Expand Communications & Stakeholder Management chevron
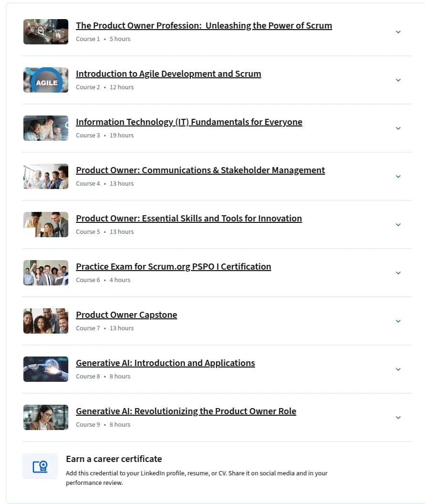This screenshot has height=504, width=425. click(398, 177)
